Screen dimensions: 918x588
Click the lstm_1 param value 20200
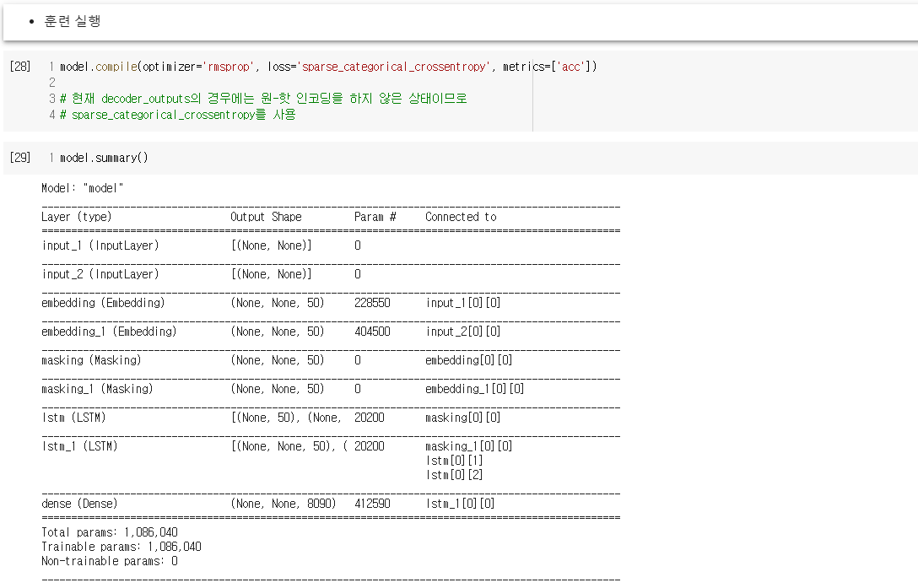[x=369, y=446]
